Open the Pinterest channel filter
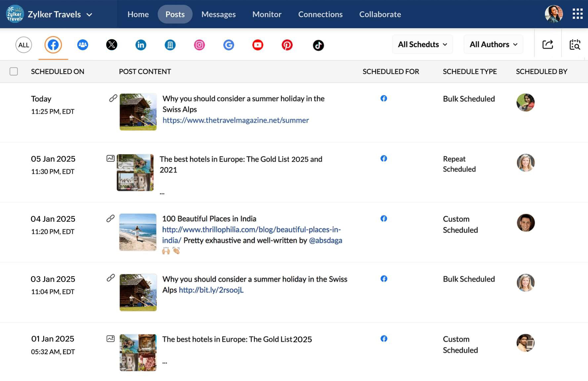The height and width of the screenshot is (381, 588). pos(287,45)
